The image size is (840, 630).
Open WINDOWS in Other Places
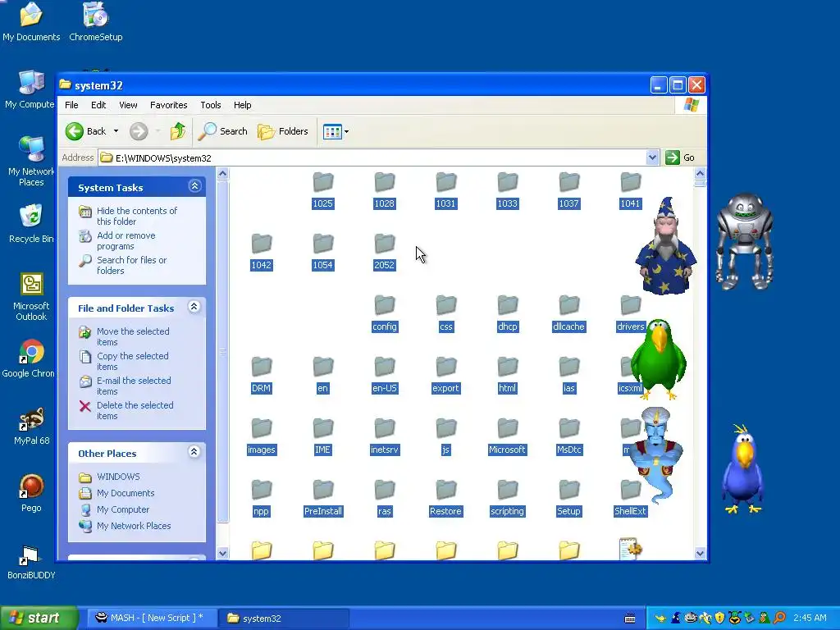[x=118, y=477]
